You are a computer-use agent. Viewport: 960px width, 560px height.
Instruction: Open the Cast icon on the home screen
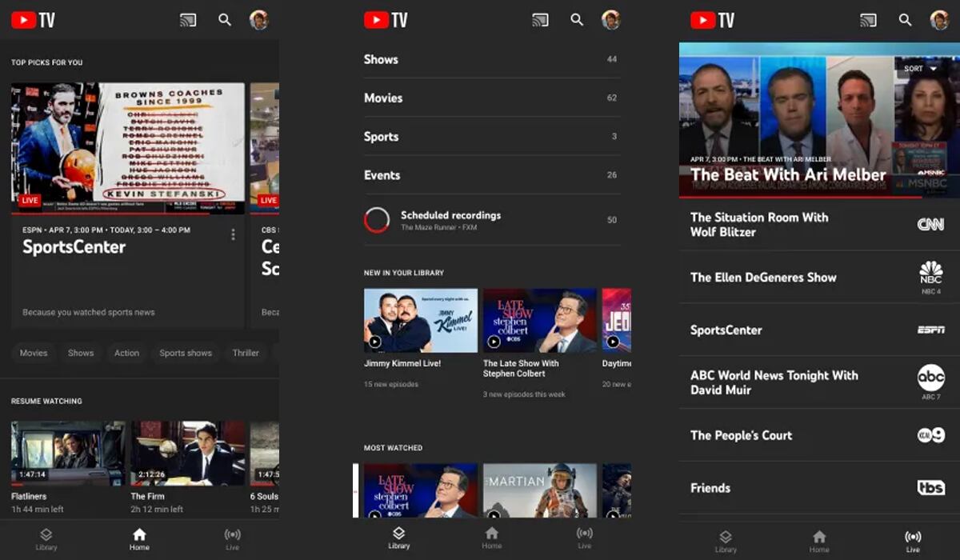coord(189,19)
